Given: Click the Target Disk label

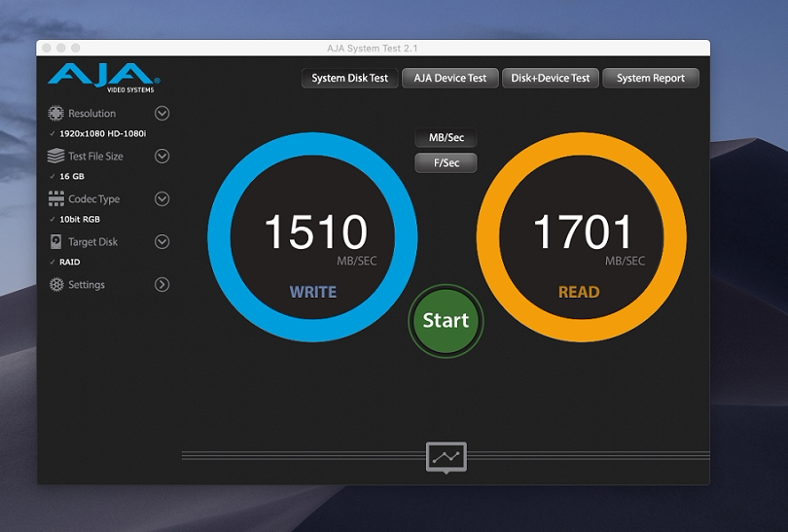Looking at the screenshot, I should tap(93, 241).
